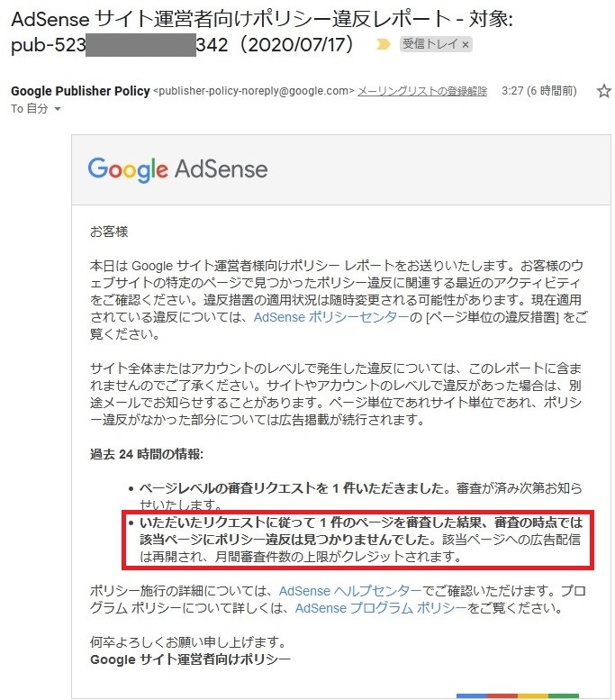Open the AdSense ヘルプセンター link
The image size is (615, 700).
tap(350, 591)
